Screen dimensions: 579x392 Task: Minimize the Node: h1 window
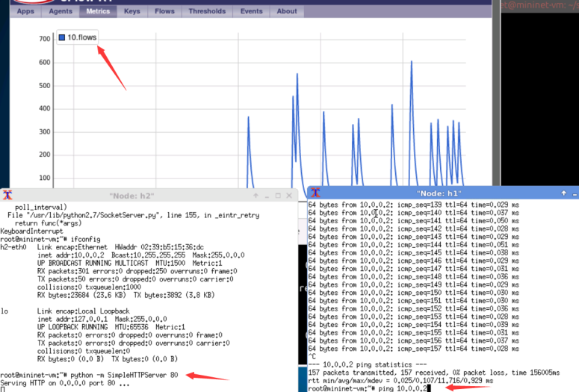tap(575, 194)
